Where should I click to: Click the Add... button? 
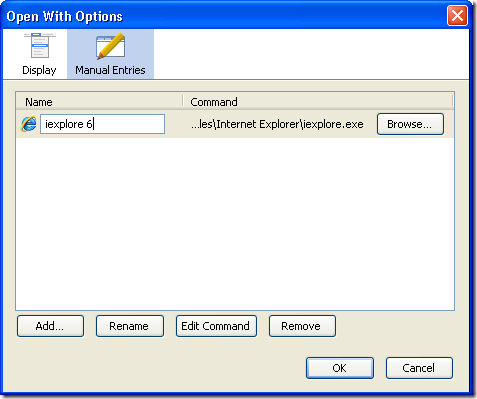pyautogui.click(x=50, y=326)
